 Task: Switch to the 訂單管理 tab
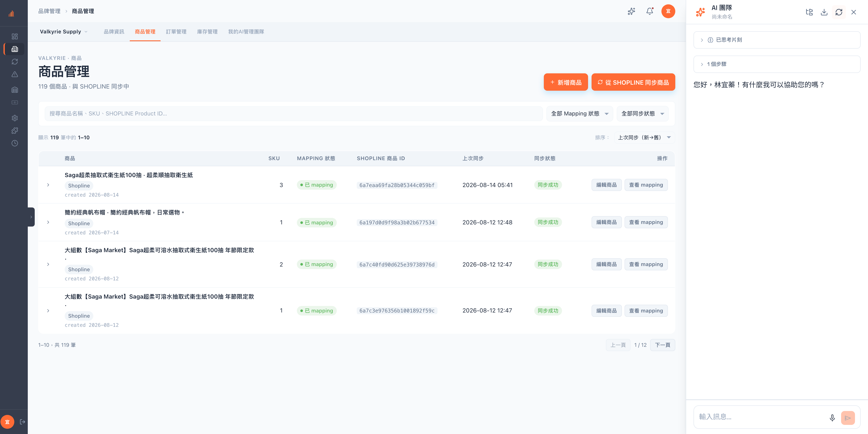[176, 32]
